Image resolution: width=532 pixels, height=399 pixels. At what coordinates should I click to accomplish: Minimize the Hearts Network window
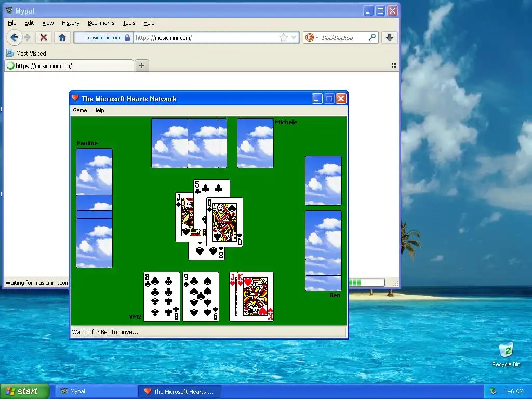coord(316,99)
